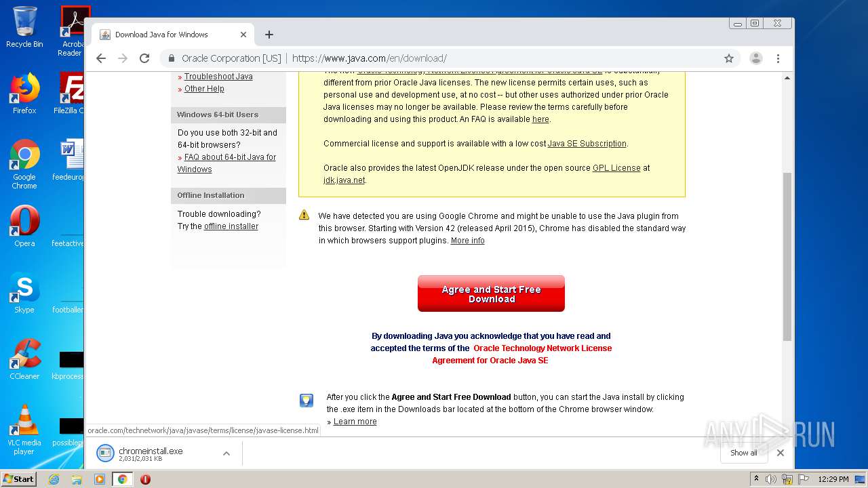868x488 pixels.
Task: Open Chrome's three-dot menu
Action: [778, 58]
